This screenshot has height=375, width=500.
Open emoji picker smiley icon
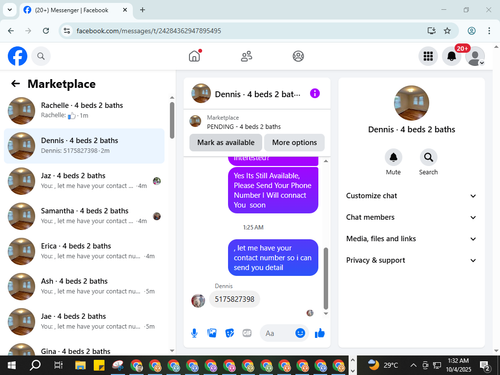click(x=300, y=333)
